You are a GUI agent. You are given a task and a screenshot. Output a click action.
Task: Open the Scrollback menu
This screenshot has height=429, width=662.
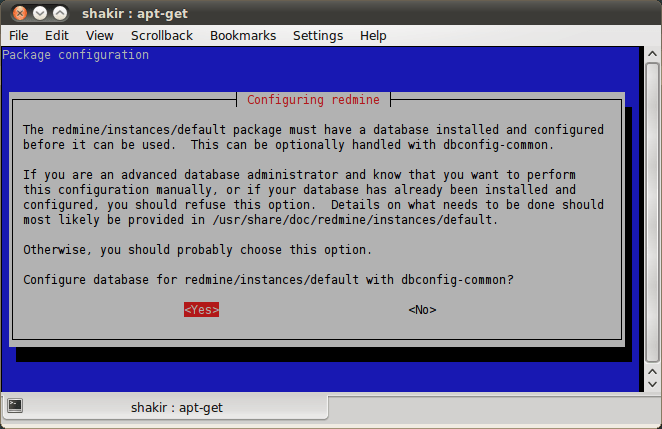(x=162, y=35)
